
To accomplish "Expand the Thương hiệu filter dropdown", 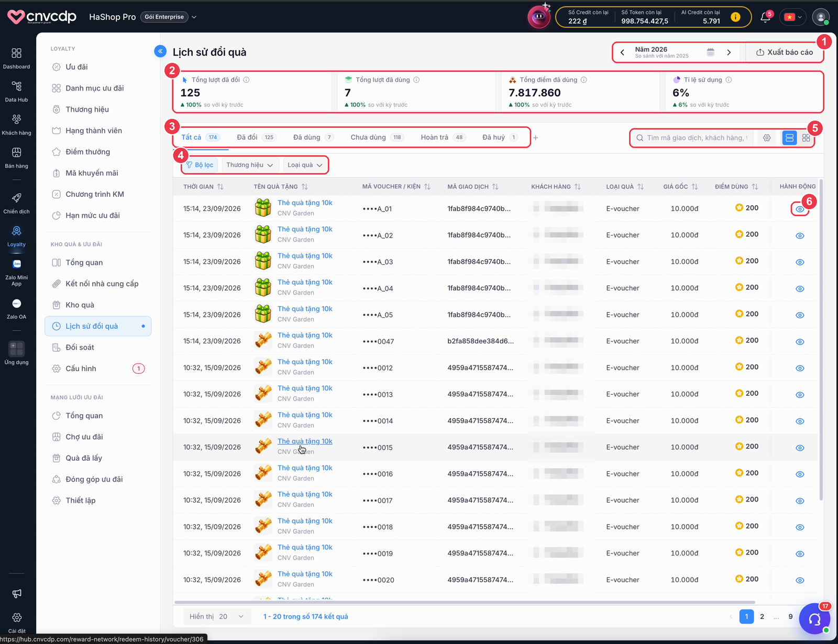I will point(250,165).
